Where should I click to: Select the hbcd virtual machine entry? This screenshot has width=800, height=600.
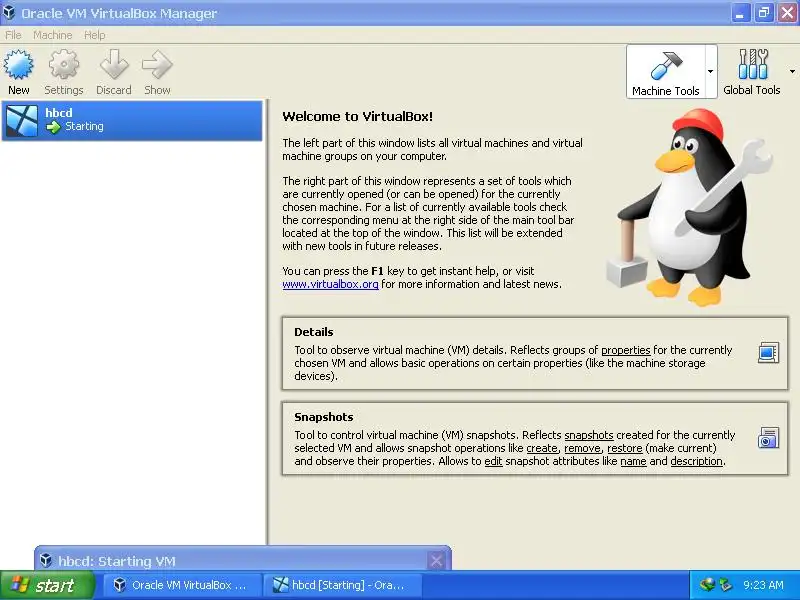[132, 120]
